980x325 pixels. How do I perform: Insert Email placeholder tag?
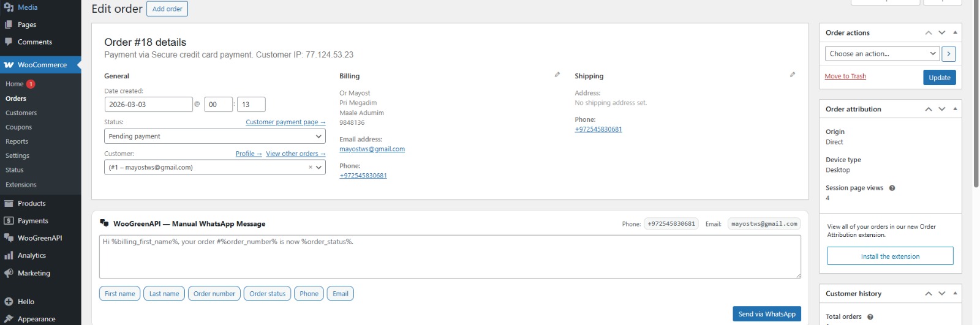[341, 294]
